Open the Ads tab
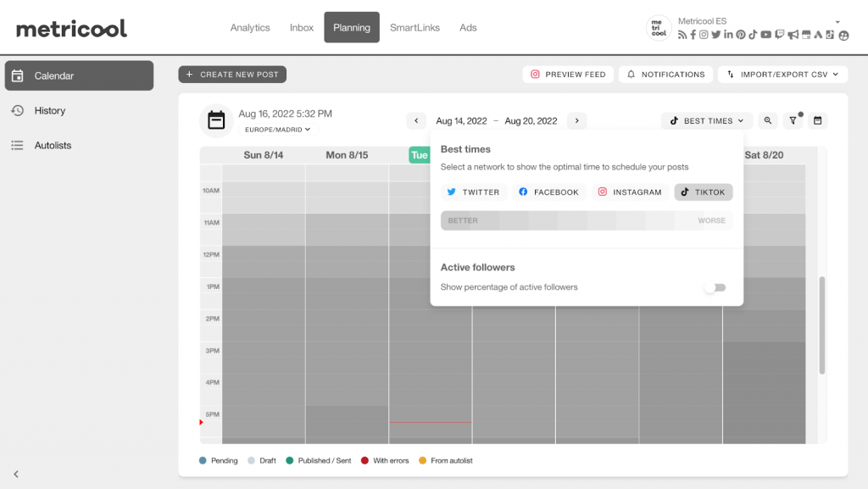This screenshot has height=489, width=868. pyautogui.click(x=468, y=28)
